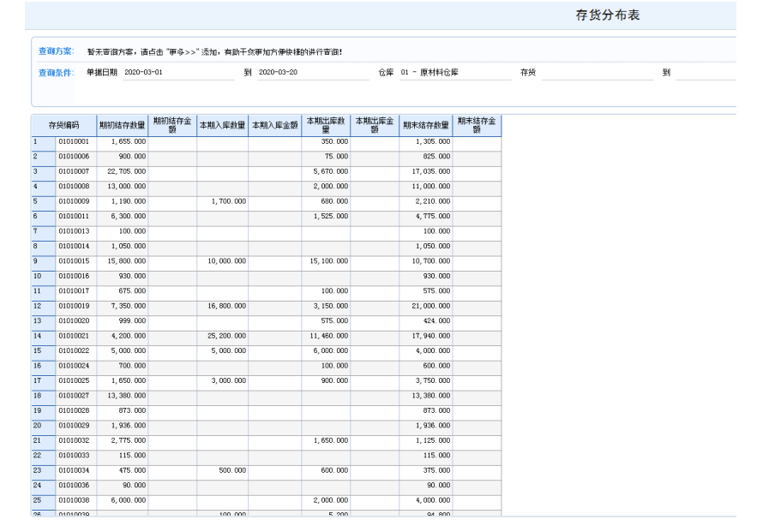Select inventory code 01010013 cell
This screenshot has height=532, width=763.
[x=76, y=231]
